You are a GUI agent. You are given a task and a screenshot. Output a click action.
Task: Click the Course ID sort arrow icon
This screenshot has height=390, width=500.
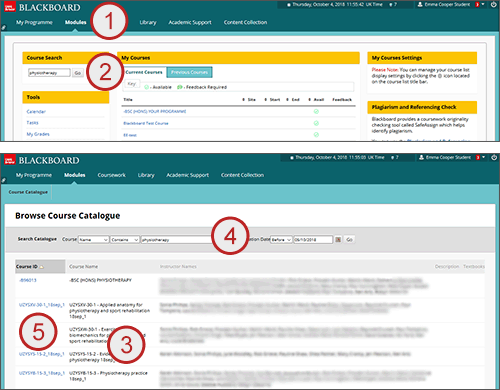coord(42,267)
